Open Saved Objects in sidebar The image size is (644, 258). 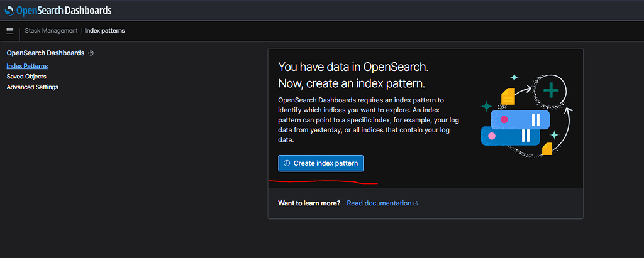click(x=26, y=77)
